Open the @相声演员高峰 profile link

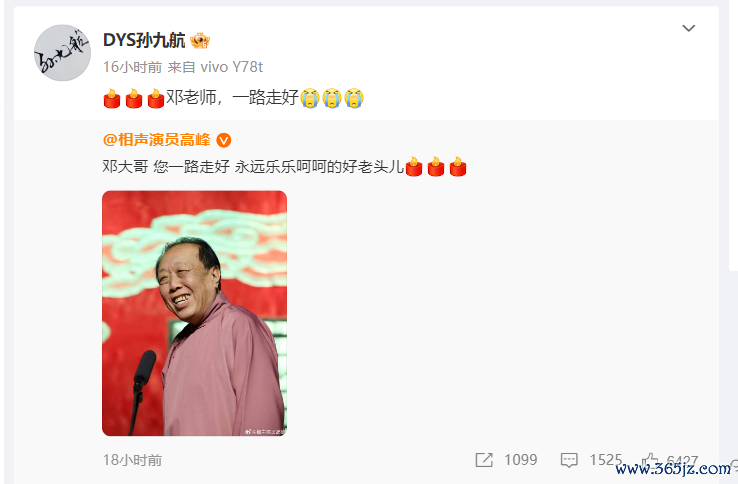pyautogui.click(x=157, y=140)
